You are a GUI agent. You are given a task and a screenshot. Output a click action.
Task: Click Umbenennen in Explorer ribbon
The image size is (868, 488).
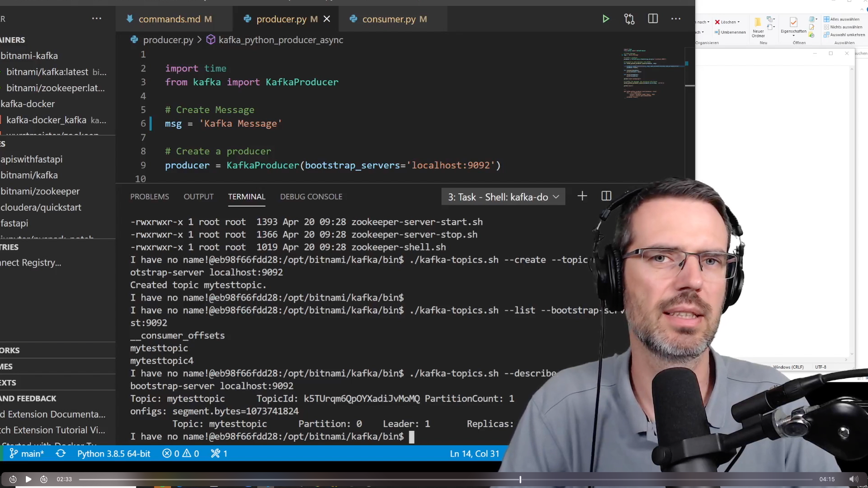(730, 32)
